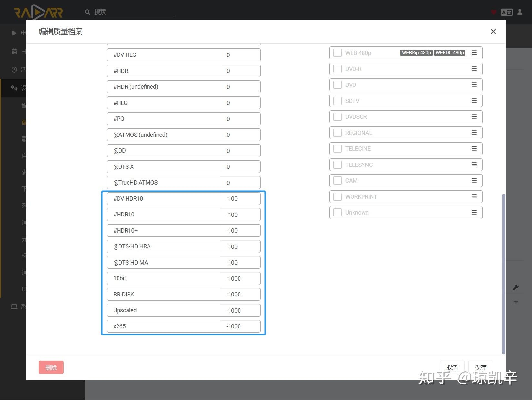Click the search input field at top
Screen dimensions: 532x400
(132, 12)
